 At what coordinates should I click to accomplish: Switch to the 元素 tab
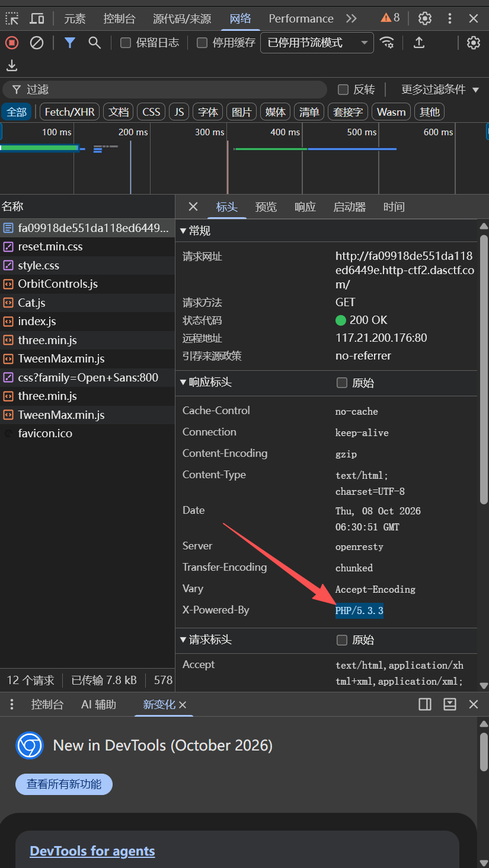(x=75, y=18)
